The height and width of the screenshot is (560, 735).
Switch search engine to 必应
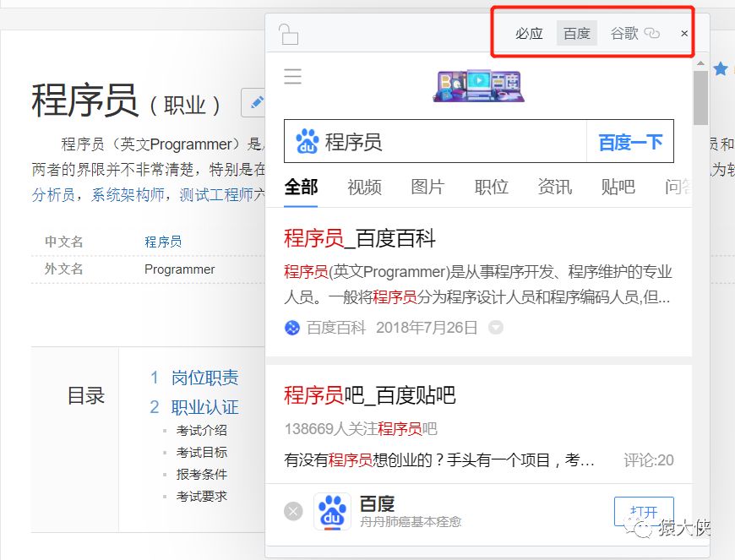528,33
